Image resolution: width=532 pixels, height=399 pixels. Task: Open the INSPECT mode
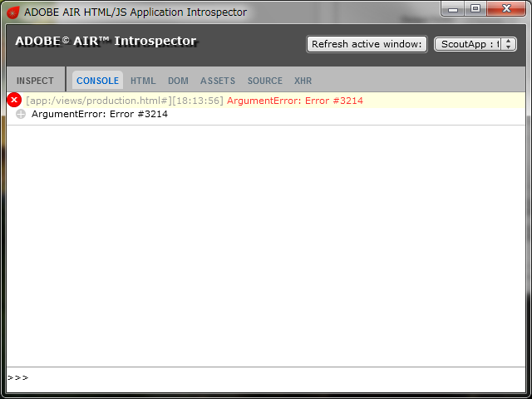point(35,81)
